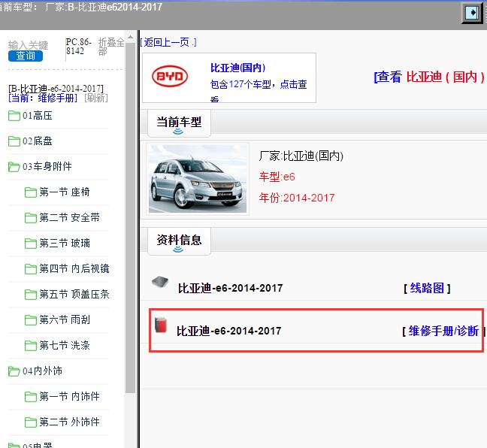Click folder icon beside 第四节 内后视镜
This screenshot has height=448, width=487.
pyautogui.click(x=30, y=269)
